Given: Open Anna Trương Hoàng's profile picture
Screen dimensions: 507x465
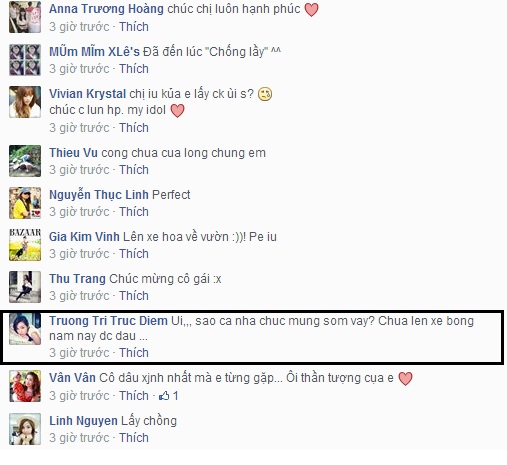Looking at the screenshot, I should tap(25, 17).
